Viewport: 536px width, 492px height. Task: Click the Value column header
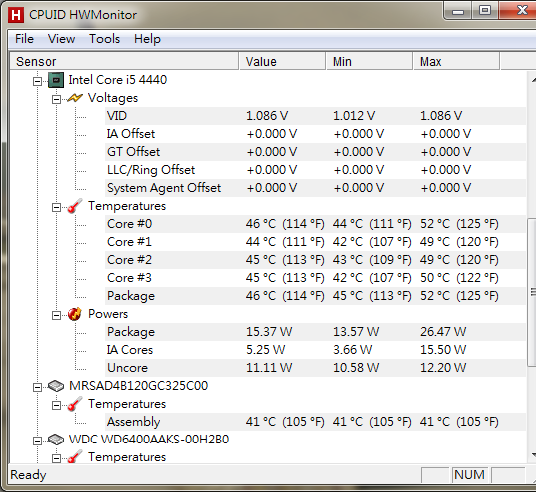(282, 62)
